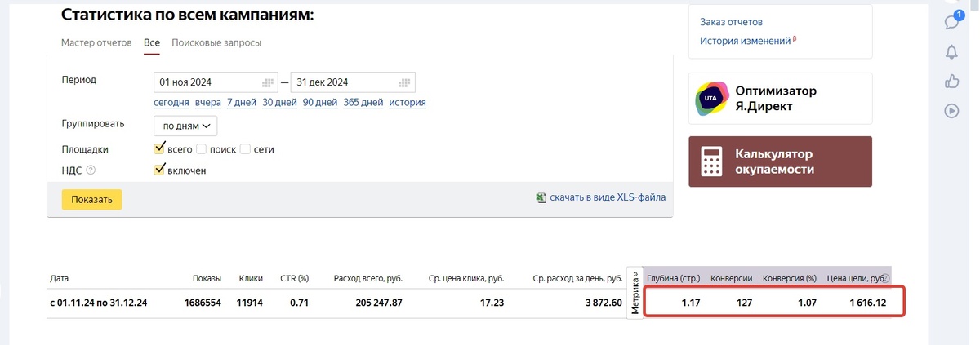The height and width of the screenshot is (345, 980).
Task: Set period to 90 дней
Action: 320,103
